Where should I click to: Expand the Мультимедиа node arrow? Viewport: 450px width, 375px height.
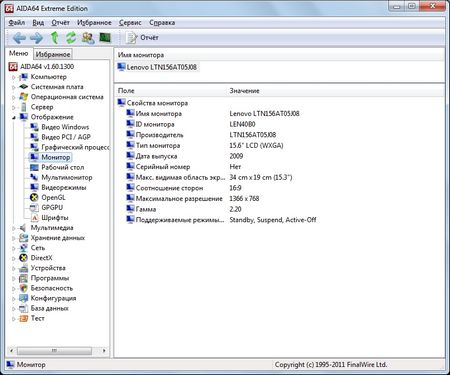click(x=14, y=228)
